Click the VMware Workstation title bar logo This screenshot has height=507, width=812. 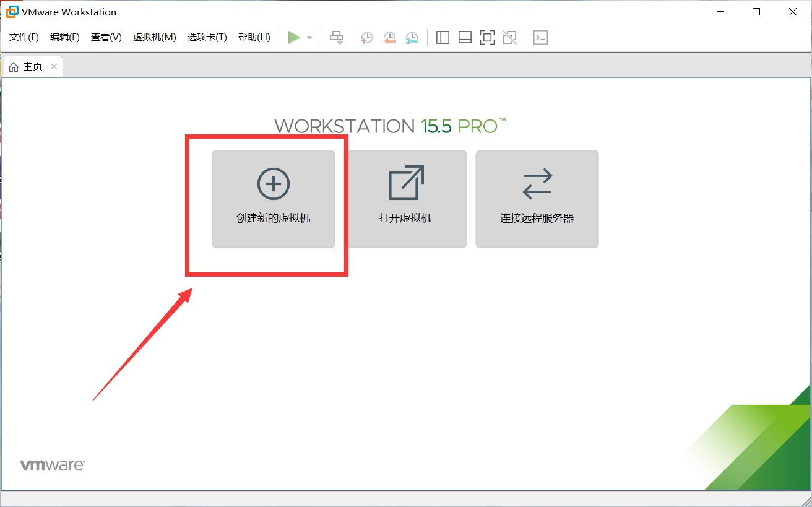[12, 12]
